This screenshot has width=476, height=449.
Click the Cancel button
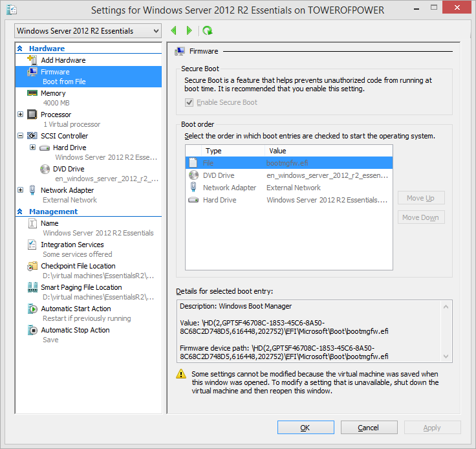point(368,428)
